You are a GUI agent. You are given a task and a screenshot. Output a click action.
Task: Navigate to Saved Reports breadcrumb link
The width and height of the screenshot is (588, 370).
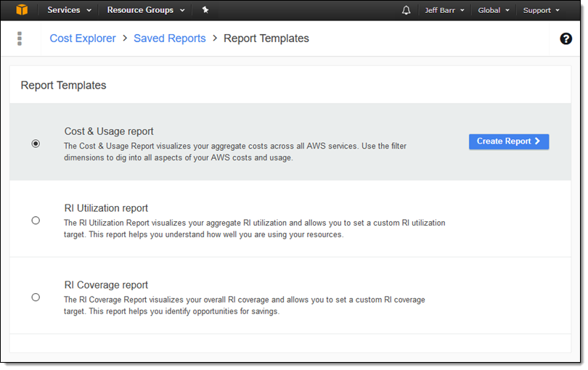click(169, 38)
